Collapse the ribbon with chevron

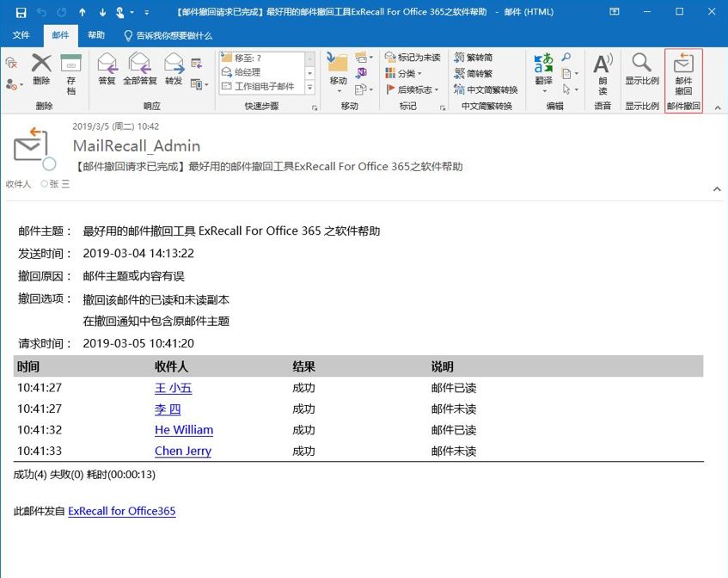[718, 108]
